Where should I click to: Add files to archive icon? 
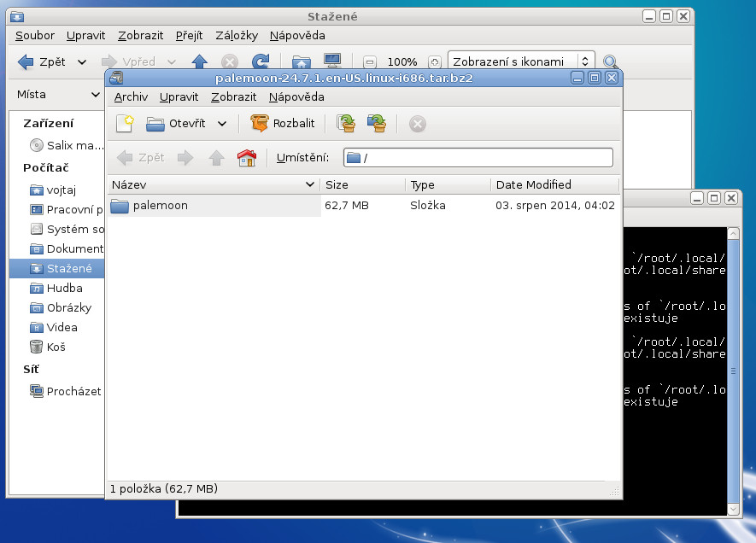(346, 123)
